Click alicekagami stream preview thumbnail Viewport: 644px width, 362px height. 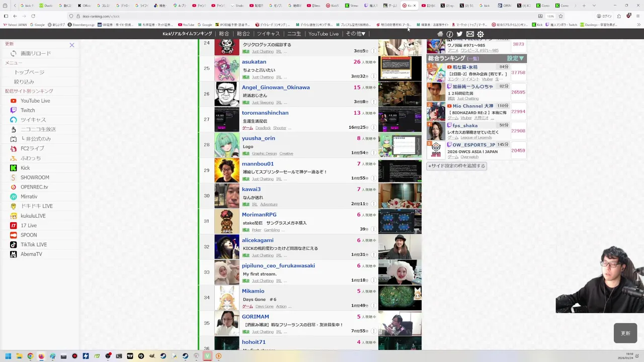[x=400, y=247]
